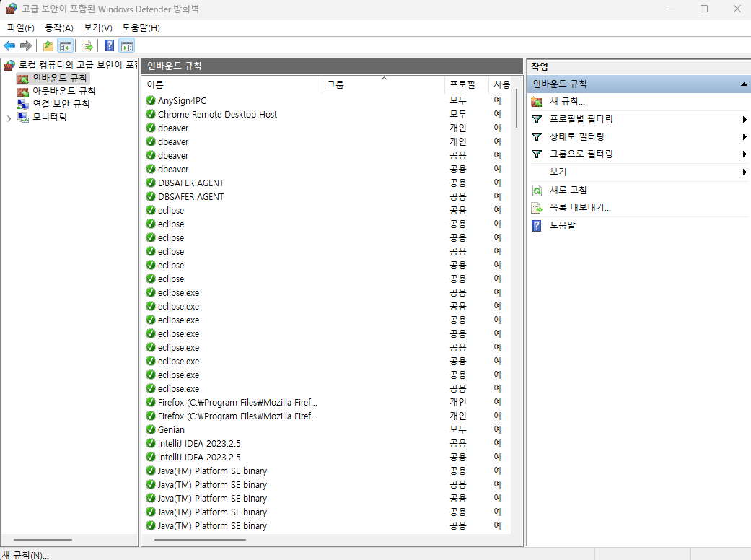Click the Up one level folder icon
The width and height of the screenshot is (751, 560).
coord(48,46)
